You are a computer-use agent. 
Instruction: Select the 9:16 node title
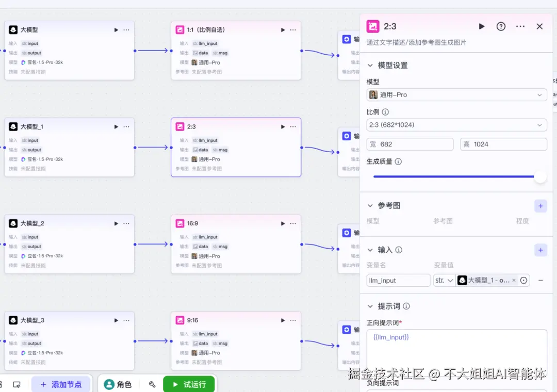point(192,320)
